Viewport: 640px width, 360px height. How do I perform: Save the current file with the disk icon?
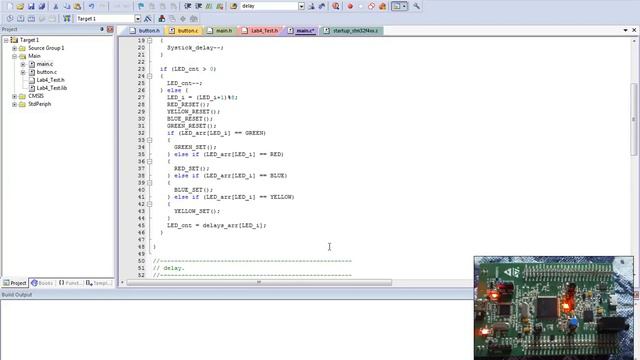click(31, 6)
